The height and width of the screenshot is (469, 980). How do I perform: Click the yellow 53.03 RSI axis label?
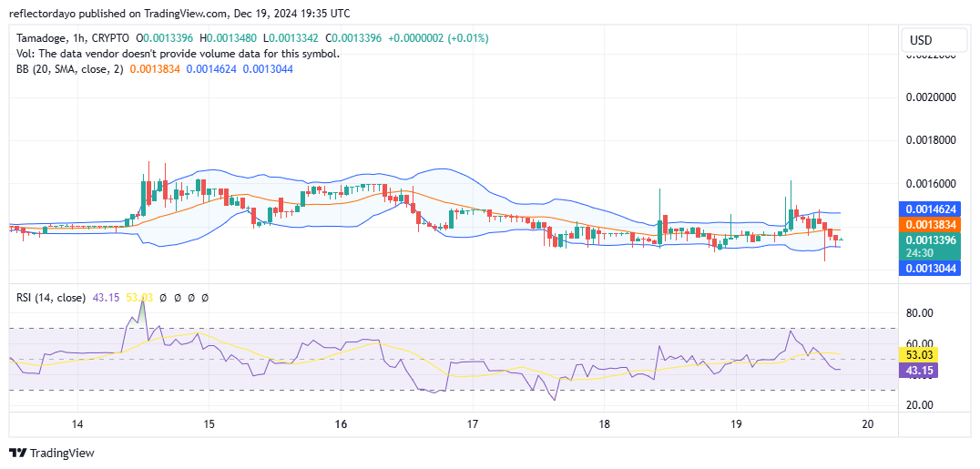coord(917,356)
